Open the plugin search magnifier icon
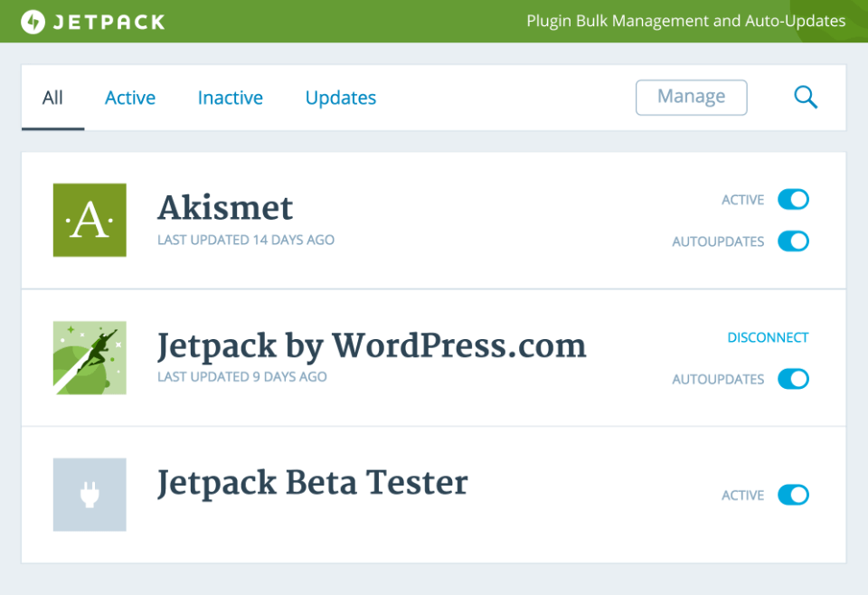The width and height of the screenshot is (868, 595). (x=806, y=98)
